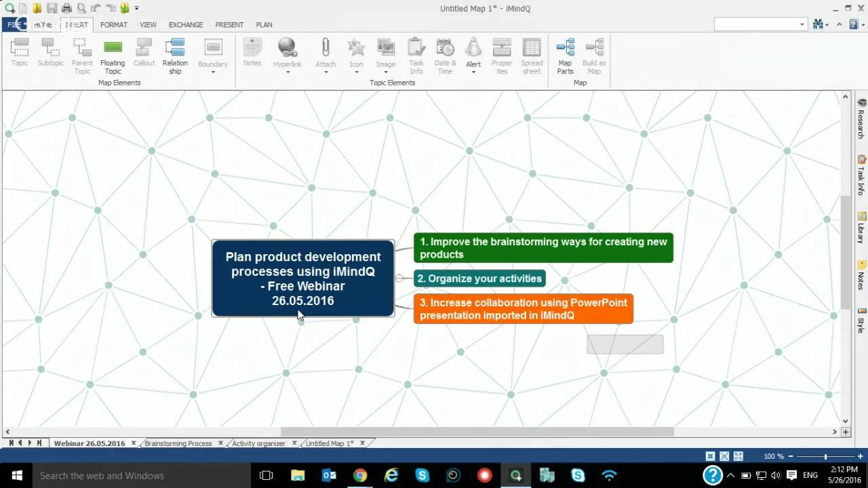Select the central webinar topic

[303, 279]
